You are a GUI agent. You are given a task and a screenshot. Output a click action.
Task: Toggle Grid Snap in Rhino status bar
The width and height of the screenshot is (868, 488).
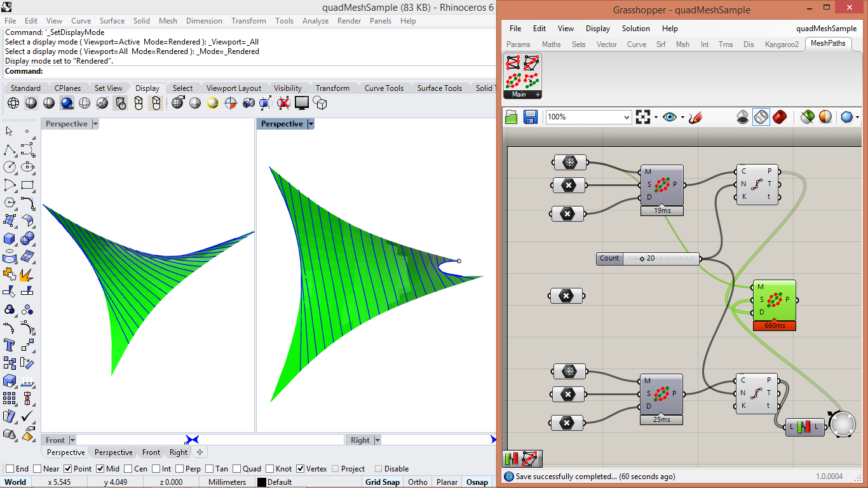[383, 482]
